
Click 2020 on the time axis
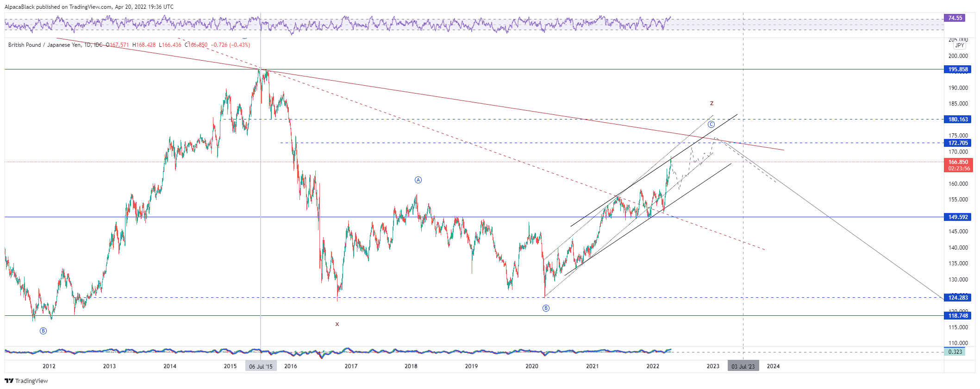(532, 366)
